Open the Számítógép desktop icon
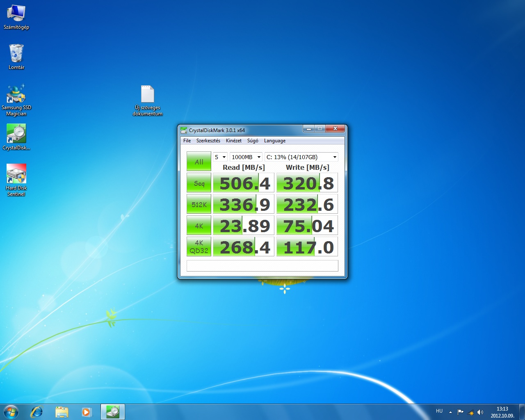 pyautogui.click(x=16, y=17)
